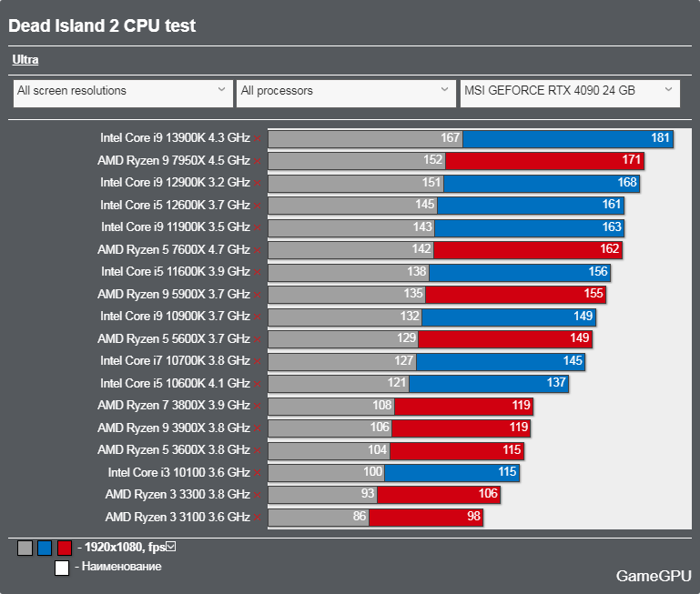Image resolution: width=700 pixels, height=594 pixels.
Task: Remove Intel Core i9 13900K row via red X
Action: click(x=257, y=139)
